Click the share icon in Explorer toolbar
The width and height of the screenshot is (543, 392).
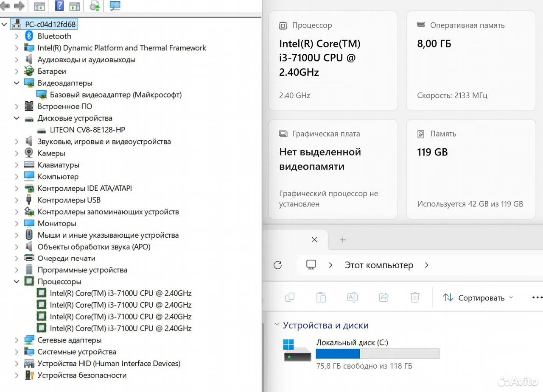coord(384,297)
